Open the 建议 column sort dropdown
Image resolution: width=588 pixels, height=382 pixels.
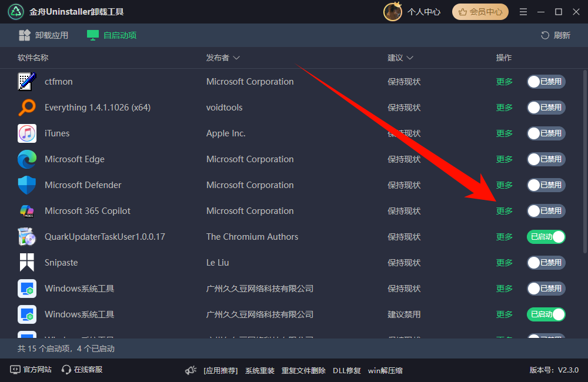pos(409,58)
